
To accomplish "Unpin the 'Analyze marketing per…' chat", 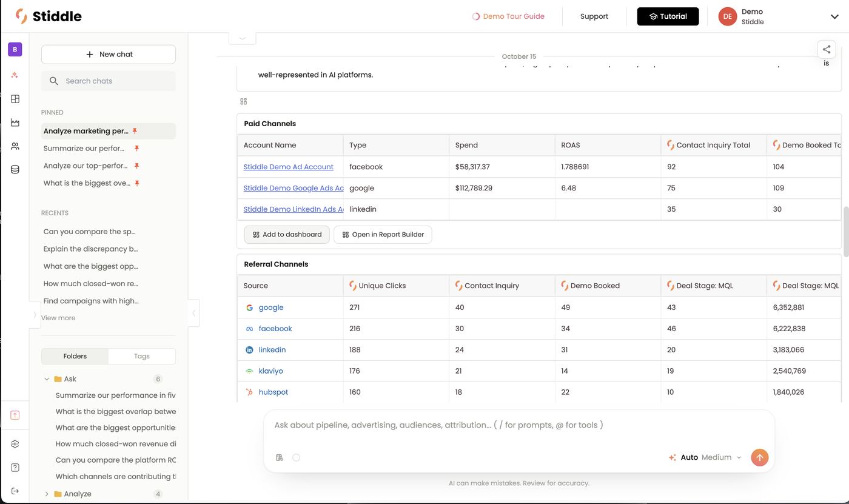I will tap(135, 131).
